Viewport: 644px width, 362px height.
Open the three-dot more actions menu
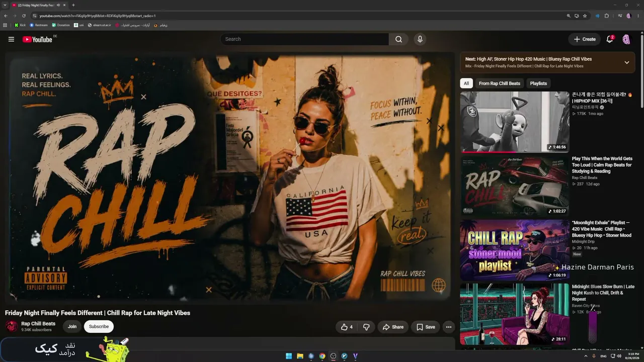click(x=449, y=327)
